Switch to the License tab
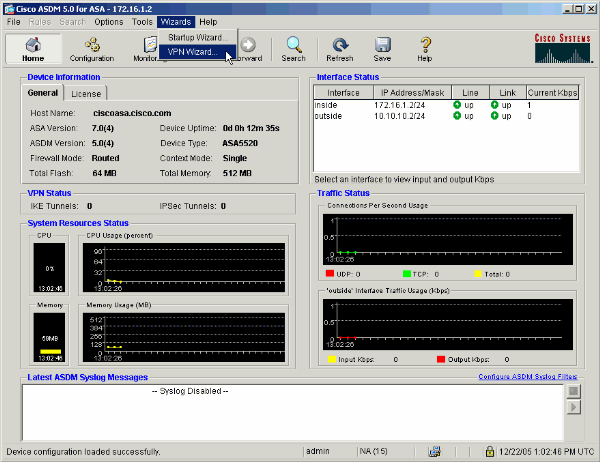This screenshot has width=600, height=462. [x=86, y=94]
